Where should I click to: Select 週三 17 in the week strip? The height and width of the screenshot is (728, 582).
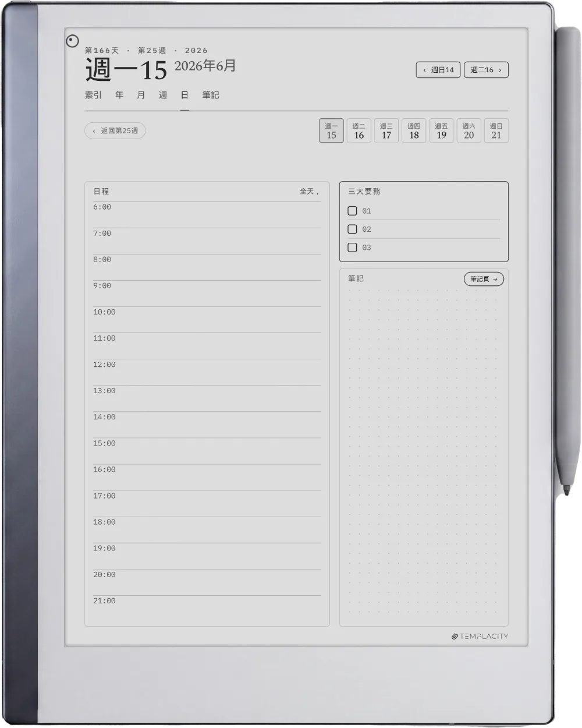pos(386,131)
